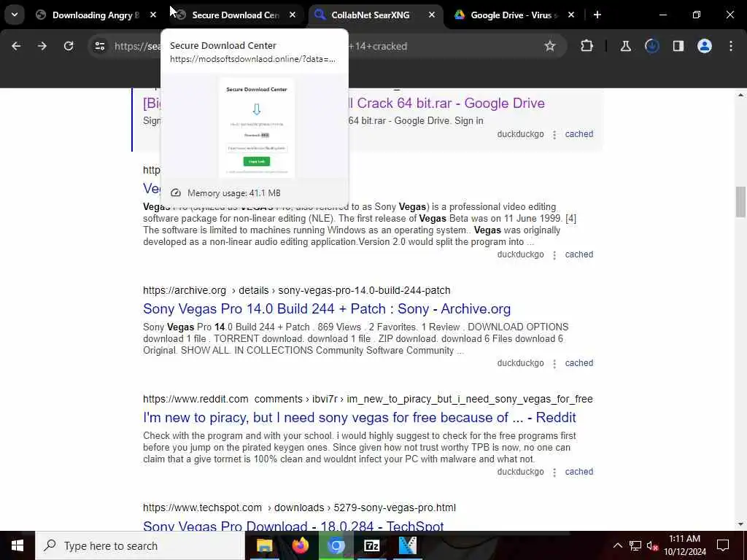Open a new browser tab
The width and height of the screenshot is (747, 560).
[x=597, y=15]
